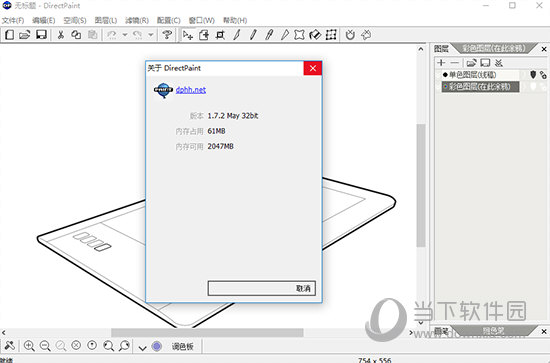
Task: Cut selection using the scissors icon
Action: pos(61,35)
